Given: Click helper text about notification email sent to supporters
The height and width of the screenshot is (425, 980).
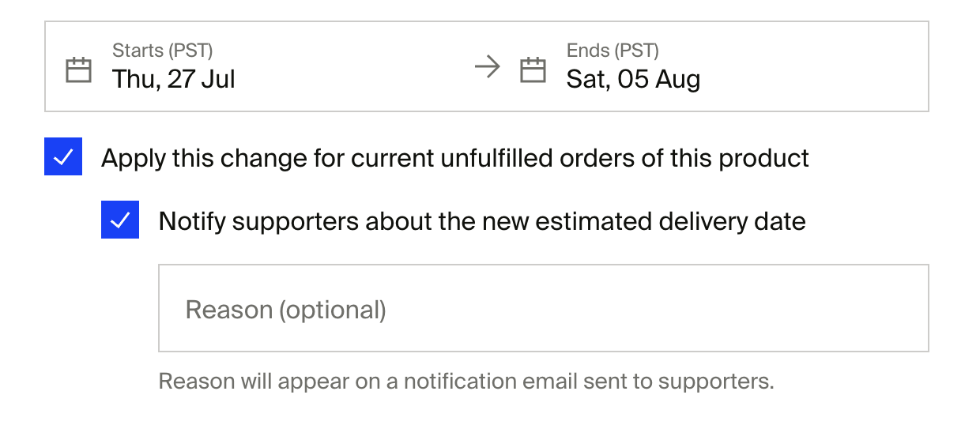Looking at the screenshot, I should point(466,382).
